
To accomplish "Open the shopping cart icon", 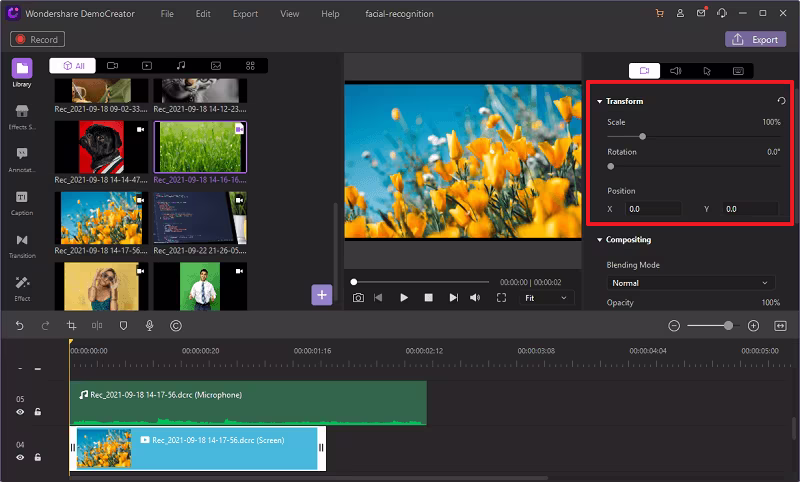I will pyautogui.click(x=660, y=14).
